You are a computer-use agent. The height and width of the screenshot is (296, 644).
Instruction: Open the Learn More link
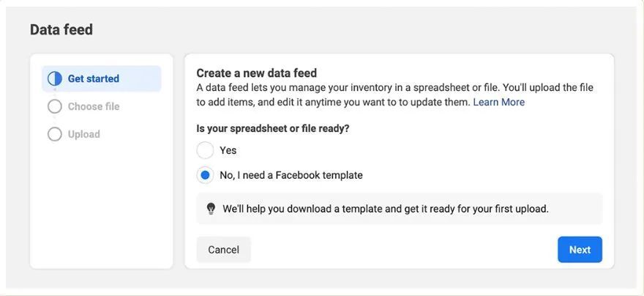pos(498,102)
